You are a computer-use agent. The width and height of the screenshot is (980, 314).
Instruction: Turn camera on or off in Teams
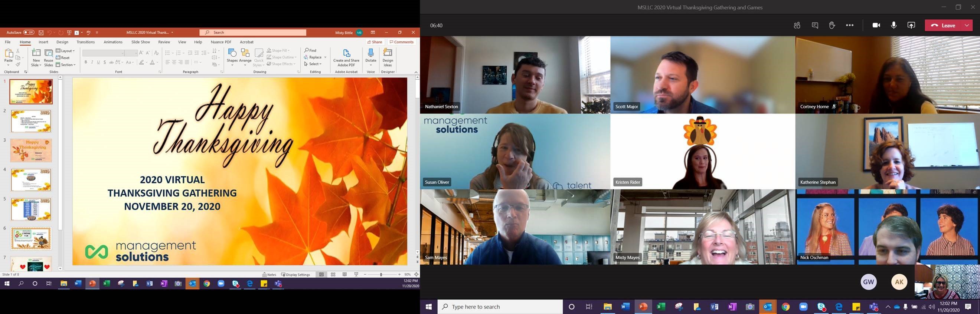(x=876, y=26)
